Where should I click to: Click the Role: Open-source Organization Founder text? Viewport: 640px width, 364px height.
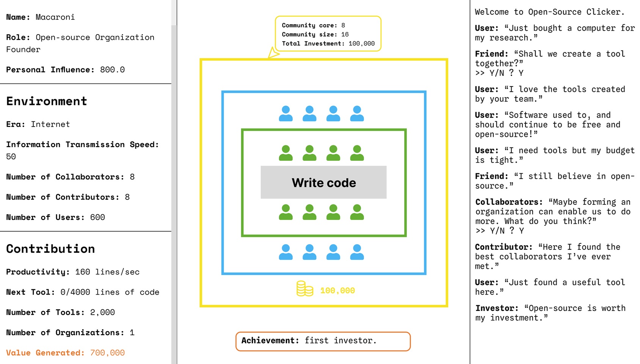click(80, 43)
